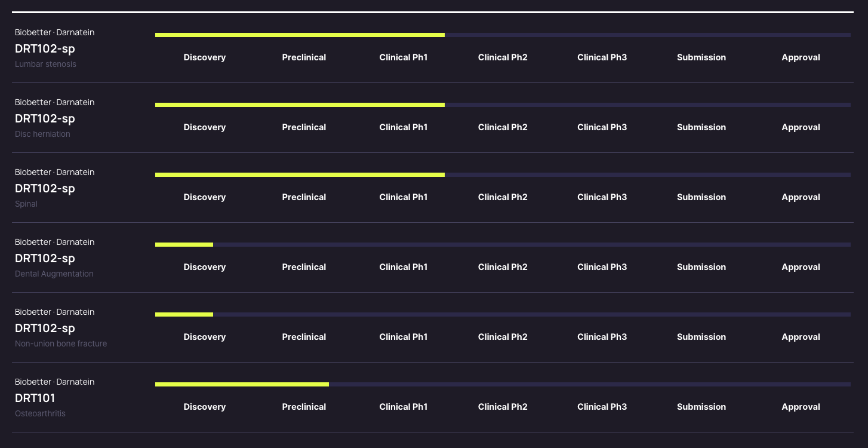Screen dimensions: 868x448
Task: Click Preclinical stage in Lumbar stenosis row
Action: pos(304,57)
